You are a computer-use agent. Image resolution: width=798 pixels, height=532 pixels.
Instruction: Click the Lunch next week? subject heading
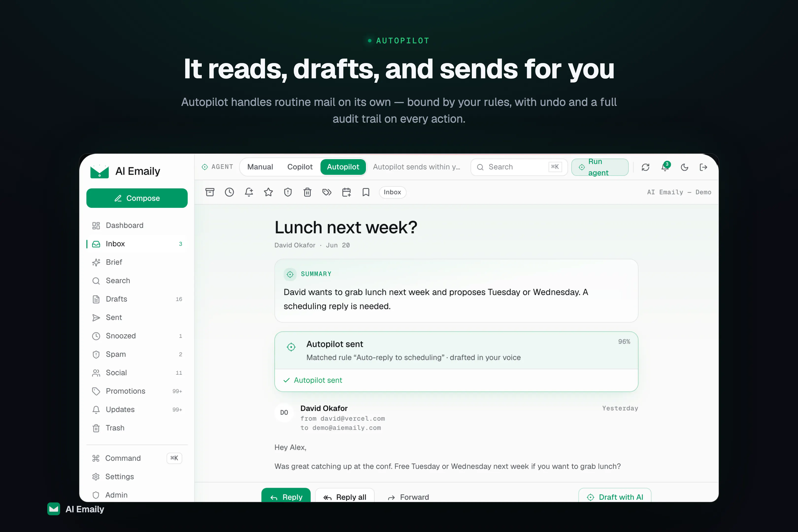[346, 227]
